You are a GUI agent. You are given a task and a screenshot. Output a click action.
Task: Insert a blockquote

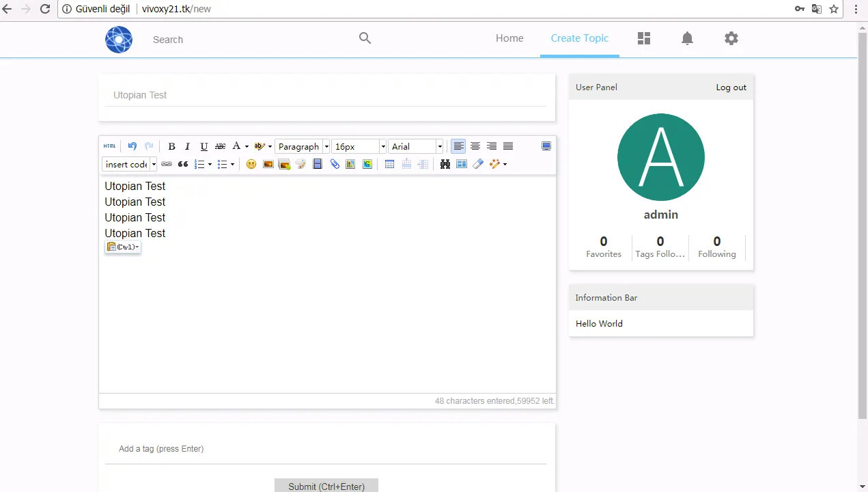coord(183,164)
